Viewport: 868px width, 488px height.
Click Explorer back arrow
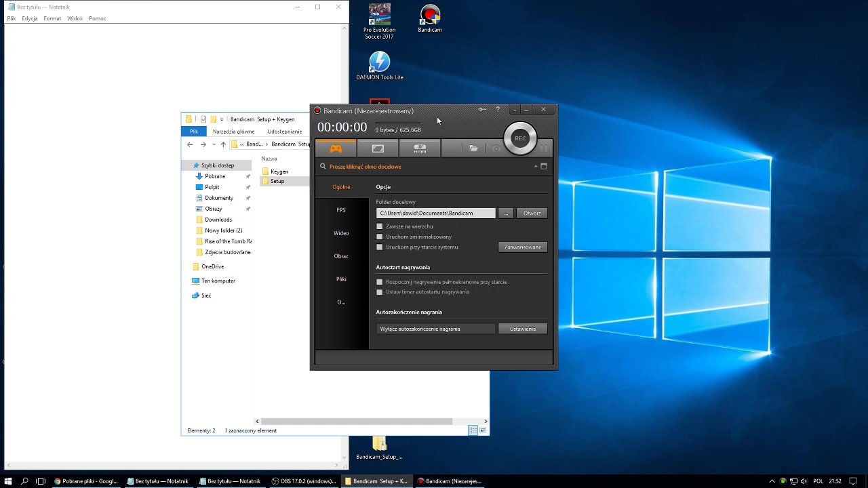click(190, 144)
